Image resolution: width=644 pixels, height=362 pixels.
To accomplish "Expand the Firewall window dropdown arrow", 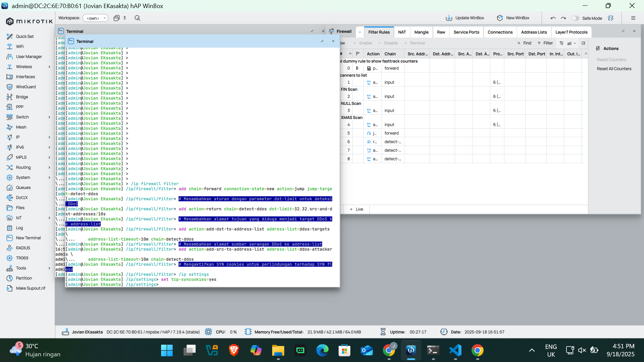I will (x=360, y=32).
